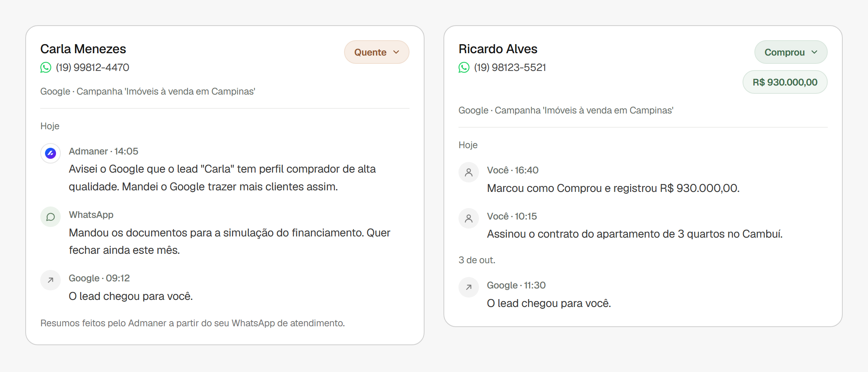Click Carla's Google campaign source line
Image resolution: width=868 pixels, height=372 pixels.
pos(148,91)
